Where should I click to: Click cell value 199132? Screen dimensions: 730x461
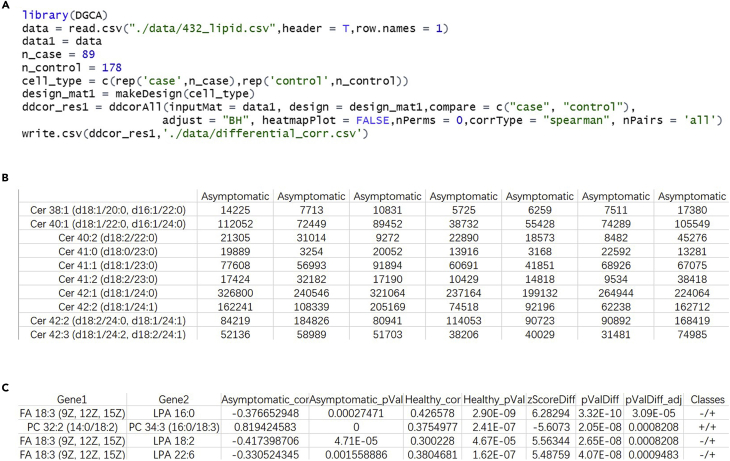(540, 293)
